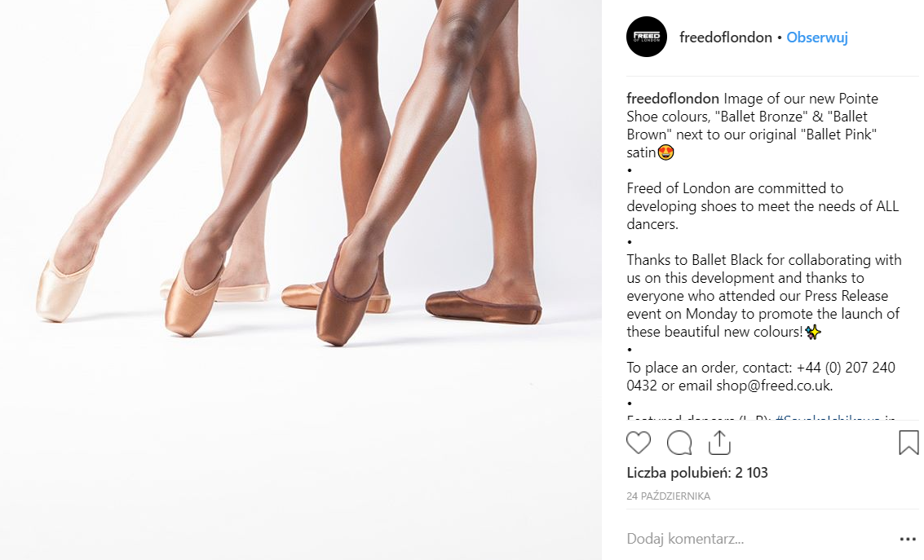Like the post with the heart icon
Viewport: 924px width, 560px height.
[x=639, y=443]
